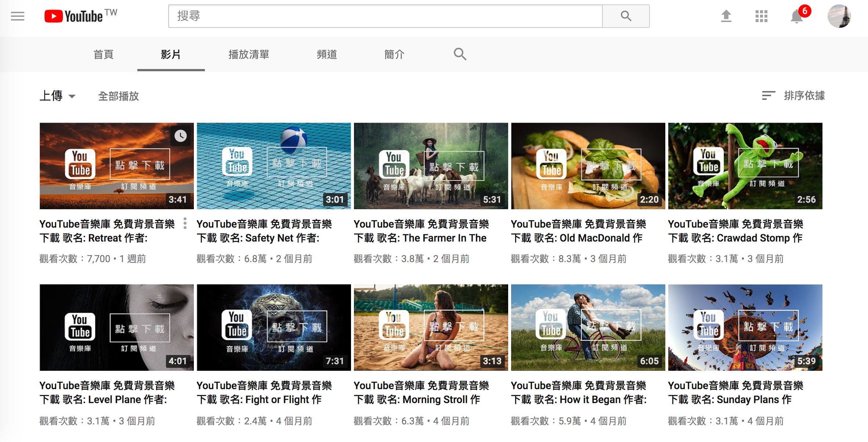The height and width of the screenshot is (442, 868).
Task: Expand the 上傳 uploads dropdown
Action: coord(58,96)
